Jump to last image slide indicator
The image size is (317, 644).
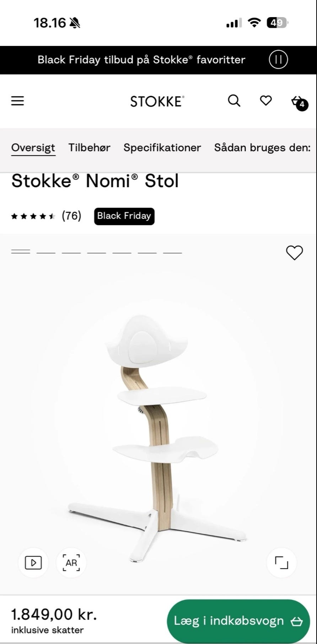coord(172,252)
